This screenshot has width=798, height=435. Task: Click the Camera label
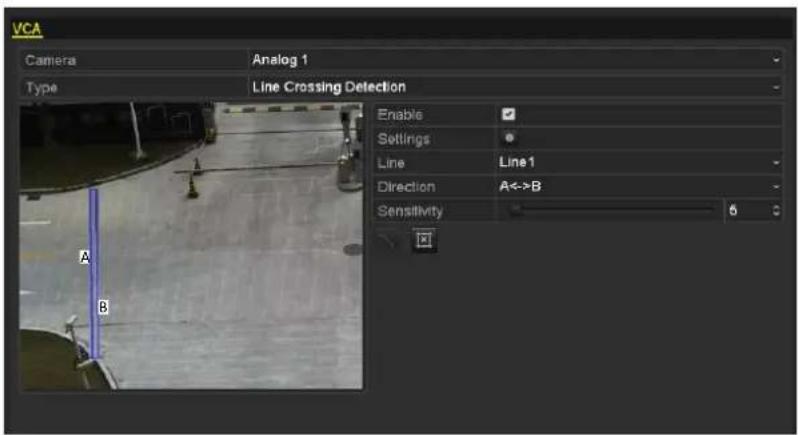[50, 61]
